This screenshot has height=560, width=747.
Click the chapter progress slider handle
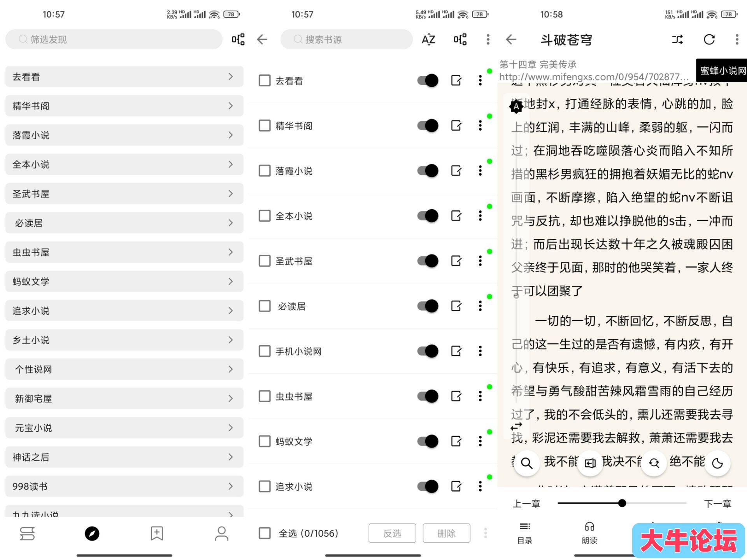pyautogui.click(x=622, y=503)
